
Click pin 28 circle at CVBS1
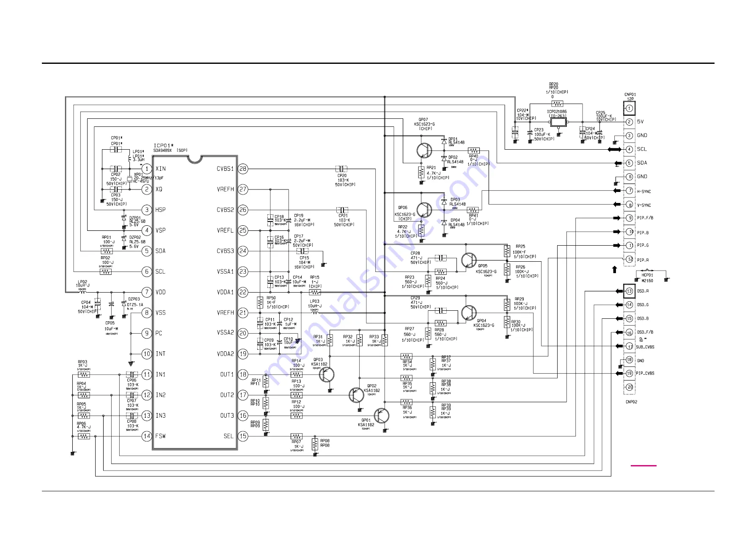[243, 169]
